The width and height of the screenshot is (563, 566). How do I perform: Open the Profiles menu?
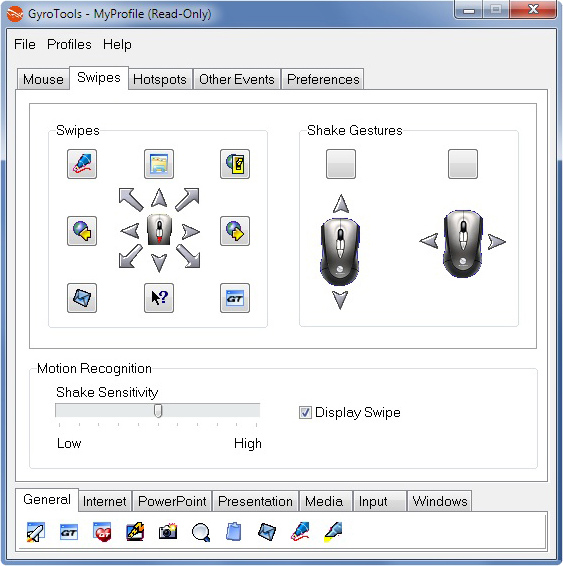point(69,44)
